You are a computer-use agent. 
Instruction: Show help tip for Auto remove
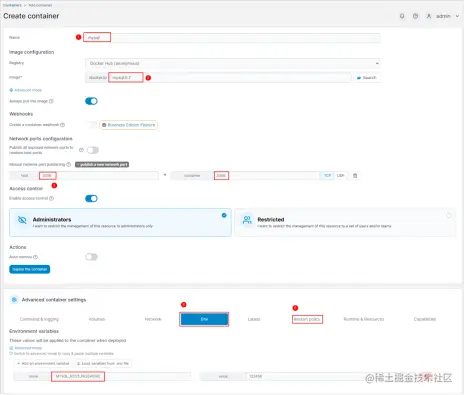(x=35, y=257)
